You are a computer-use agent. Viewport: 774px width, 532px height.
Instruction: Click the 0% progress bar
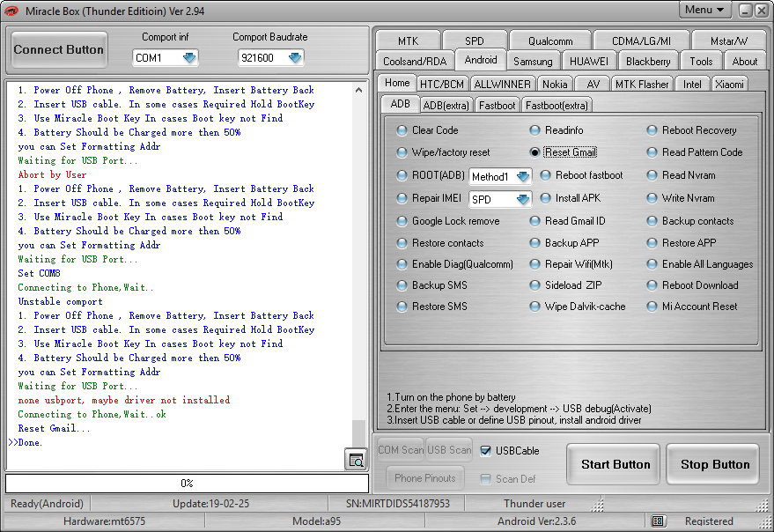[x=187, y=483]
